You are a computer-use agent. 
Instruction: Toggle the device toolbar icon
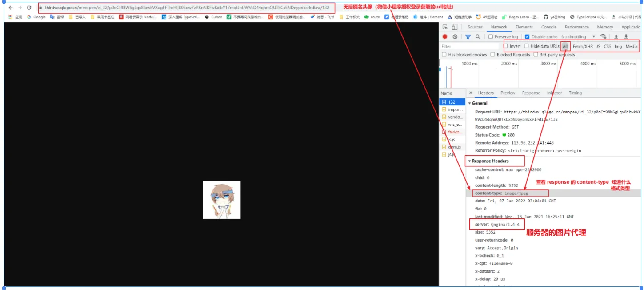pos(454,27)
